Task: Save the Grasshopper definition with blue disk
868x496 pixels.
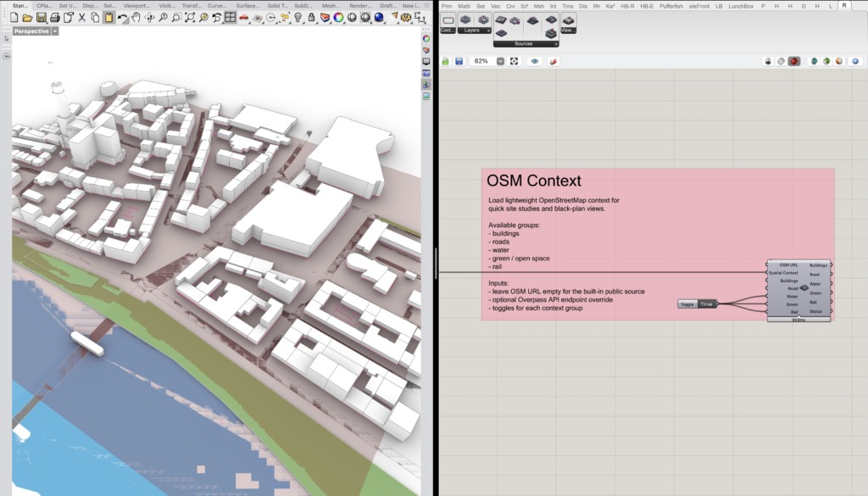Action: [459, 61]
